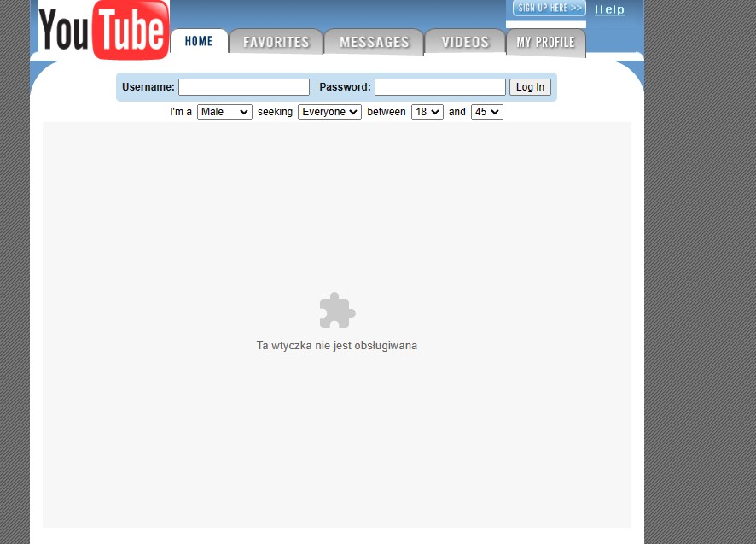Focus the Username input field
Viewport: 756px width, 544px height.
tap(243, 87)
